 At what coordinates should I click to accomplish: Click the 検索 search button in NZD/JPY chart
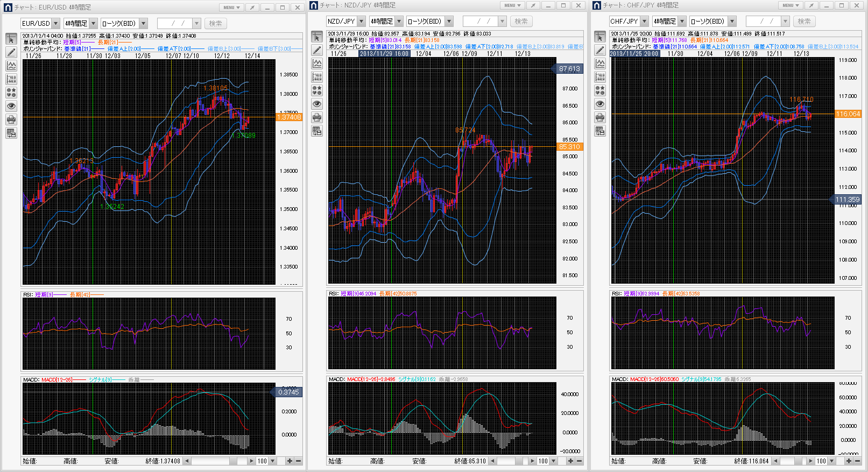coord(521,22)
